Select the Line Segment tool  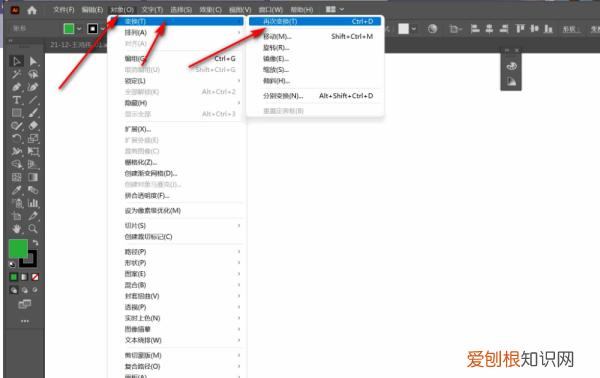point(33,100)
